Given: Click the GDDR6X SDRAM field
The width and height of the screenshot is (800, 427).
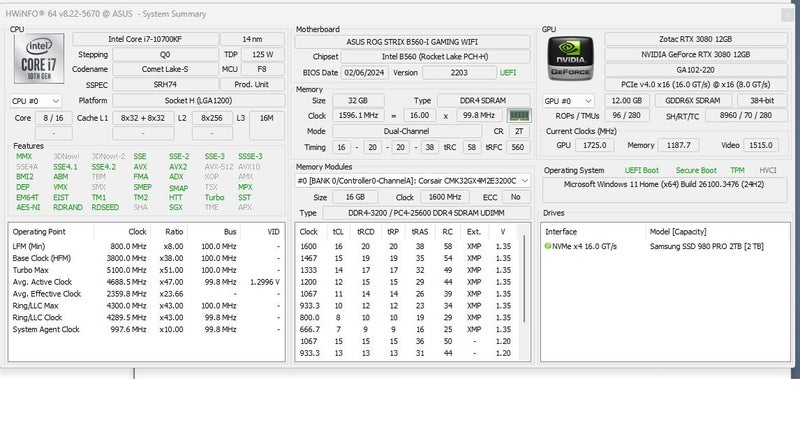Looking at the screenshot, I should coord(693,101).
